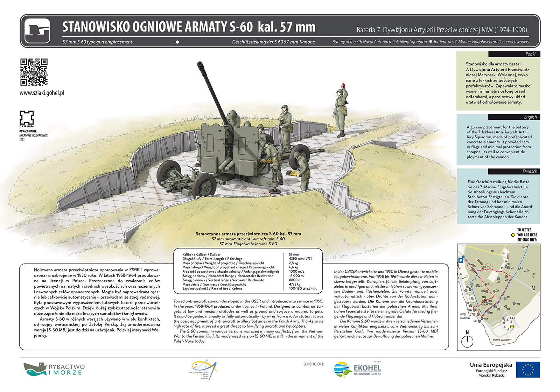The image size is (560, 392).
Task: Click the red lighthouse symbol on the map
Action: pyautogui.click(x=508, y=256)
